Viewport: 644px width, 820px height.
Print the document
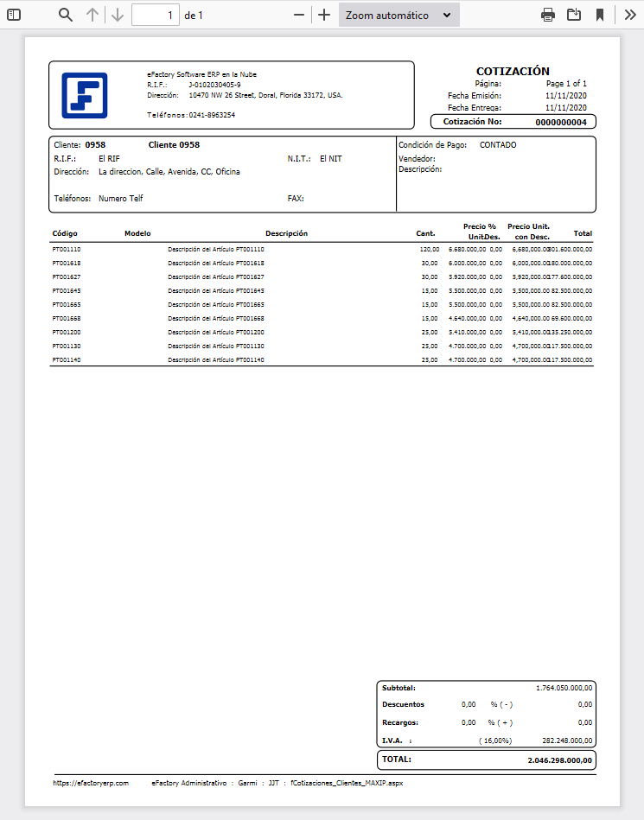point(548,15)
